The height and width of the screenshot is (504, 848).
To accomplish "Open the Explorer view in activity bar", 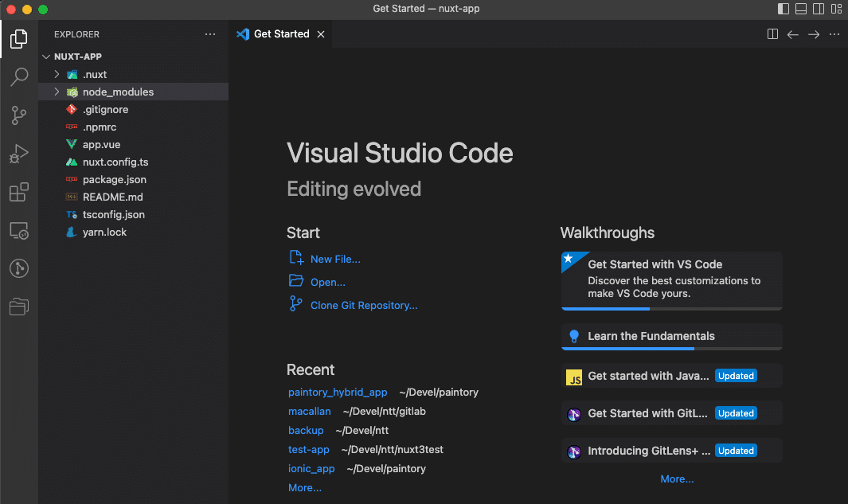I will tap(19, 38).
